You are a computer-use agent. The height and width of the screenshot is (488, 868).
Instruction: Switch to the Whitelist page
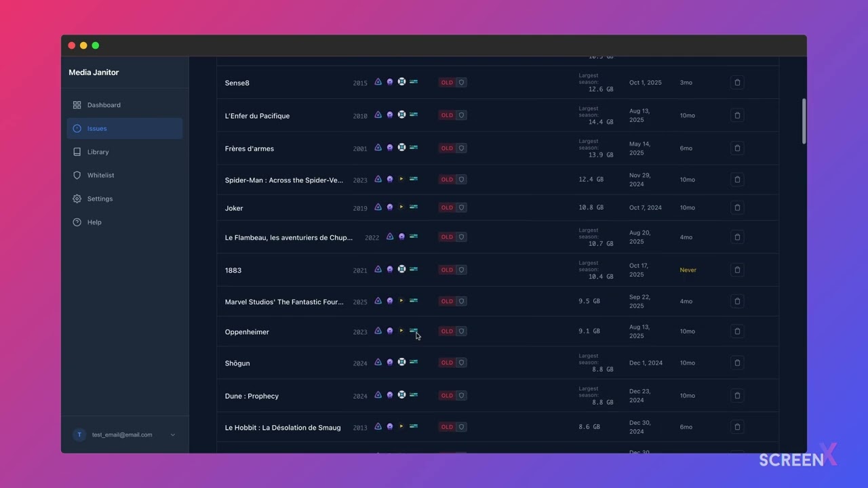pos(100,175)
